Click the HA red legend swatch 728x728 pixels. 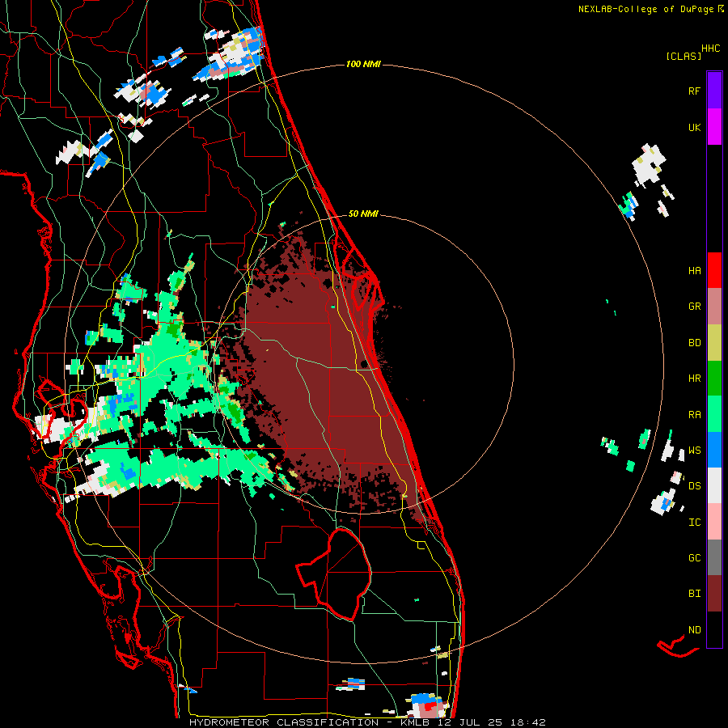714,270
